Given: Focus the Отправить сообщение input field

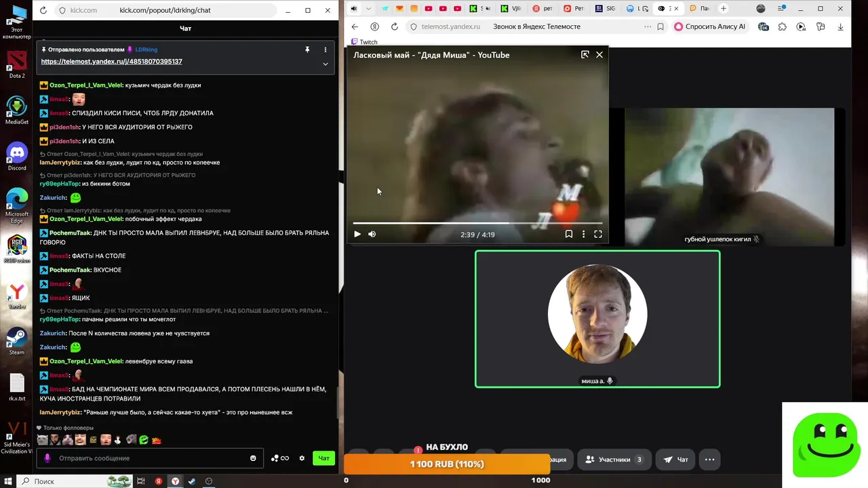Looking at the screenshot, I should coord(151,458).
